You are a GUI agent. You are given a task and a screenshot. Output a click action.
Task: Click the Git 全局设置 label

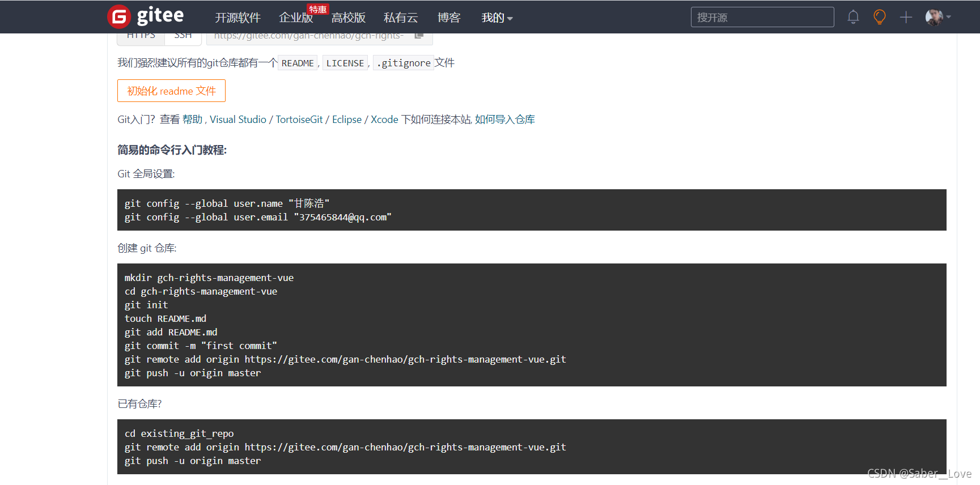tap(146, 174)
